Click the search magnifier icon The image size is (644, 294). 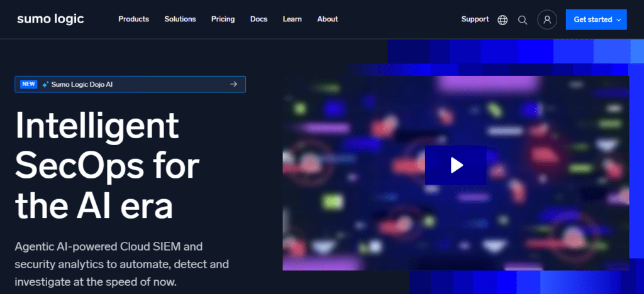point(523,19)
